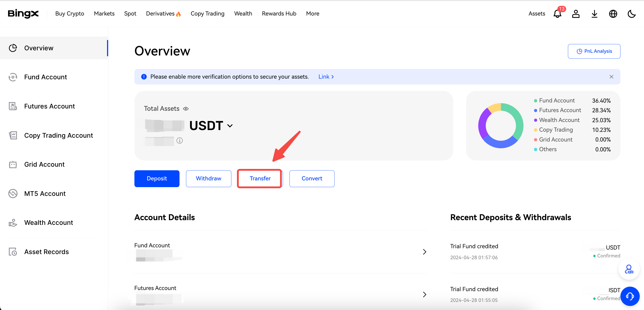
Task: Expand the Fund Account details chevron
Action: (424, 252)
